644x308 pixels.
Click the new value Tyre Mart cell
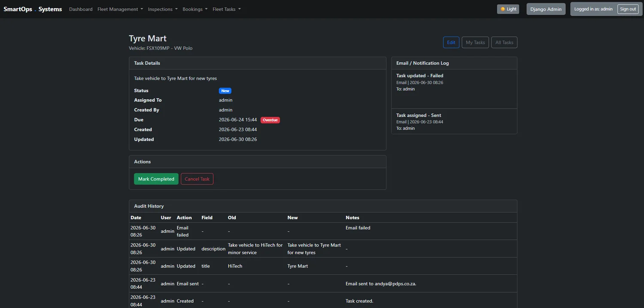pos(298,266)
